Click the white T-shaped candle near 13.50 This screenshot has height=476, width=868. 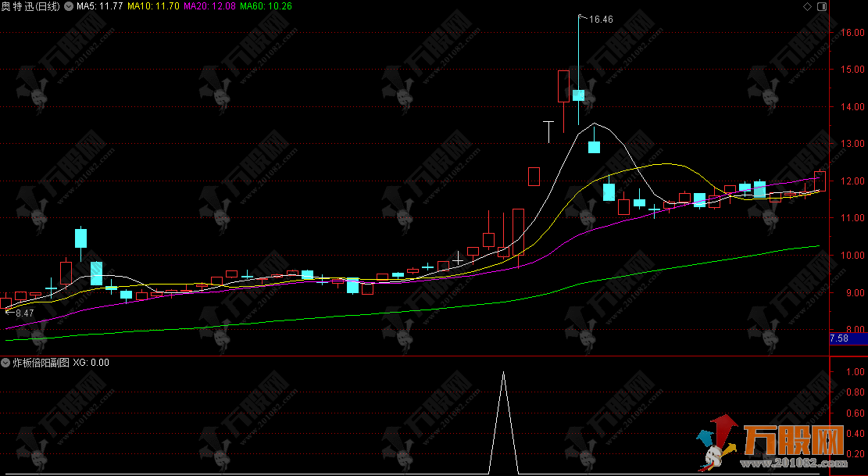click(x=548, y=132)
